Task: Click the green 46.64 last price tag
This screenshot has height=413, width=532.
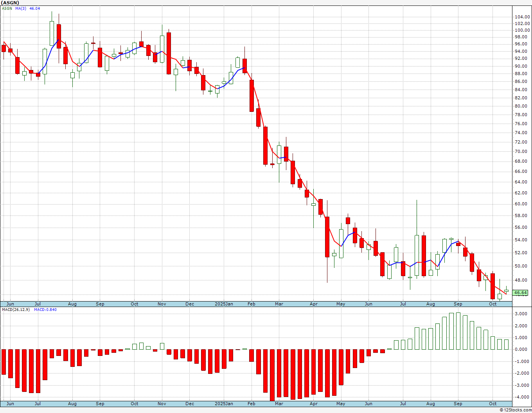Action: 520,293
